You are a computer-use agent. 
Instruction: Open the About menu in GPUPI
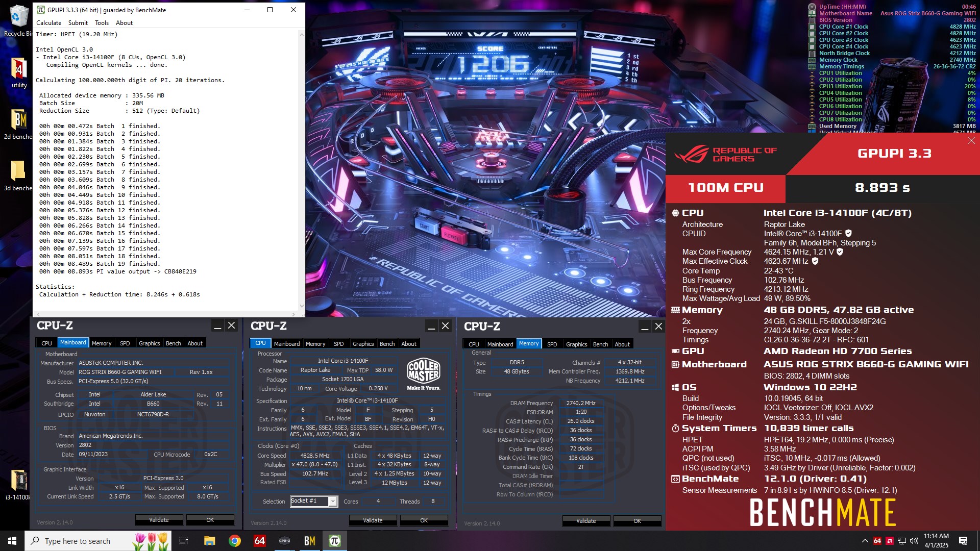(124, 23)
